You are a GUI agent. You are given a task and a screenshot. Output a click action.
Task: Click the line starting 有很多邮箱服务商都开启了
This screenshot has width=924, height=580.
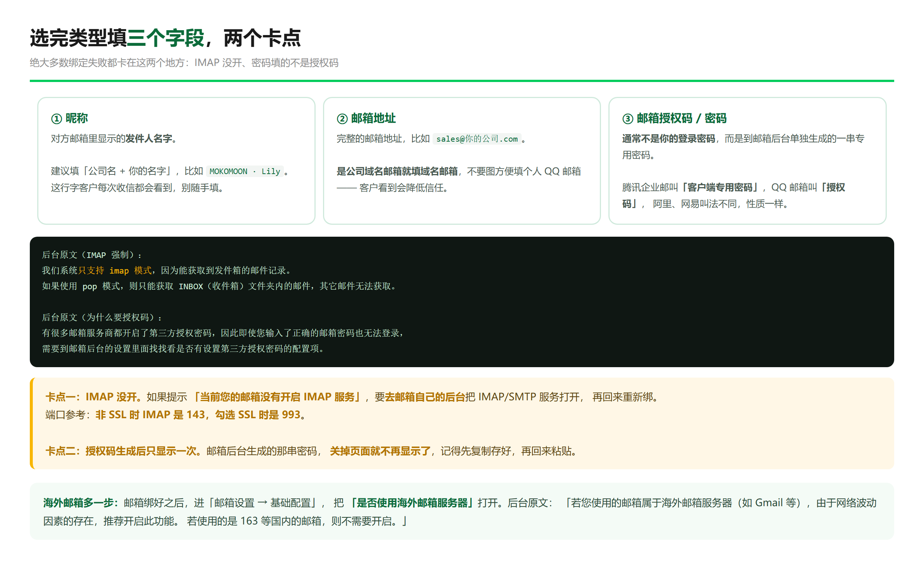[x=223, y=333]
